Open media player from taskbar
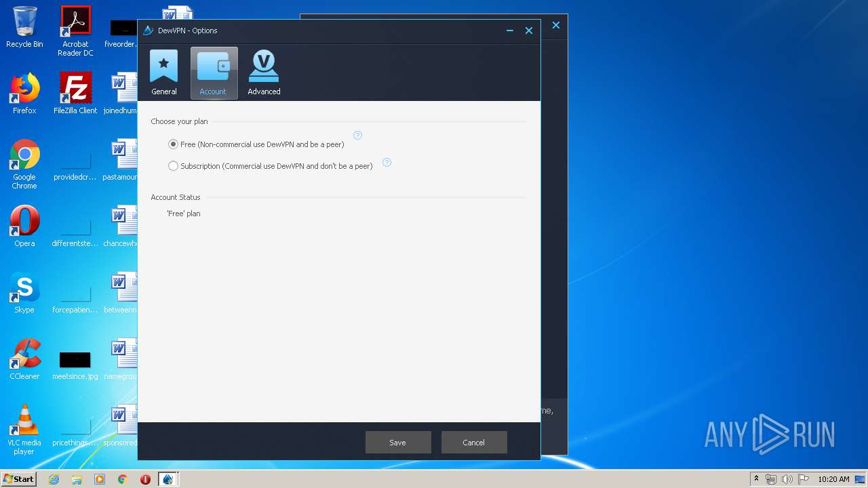Image resolution: width=868 pixels, height=488 pixels. (x=100, y=479)
